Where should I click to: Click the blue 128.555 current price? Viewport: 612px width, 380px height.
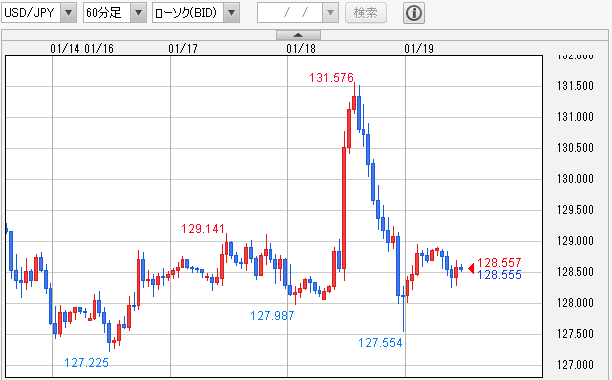[499, 275]
